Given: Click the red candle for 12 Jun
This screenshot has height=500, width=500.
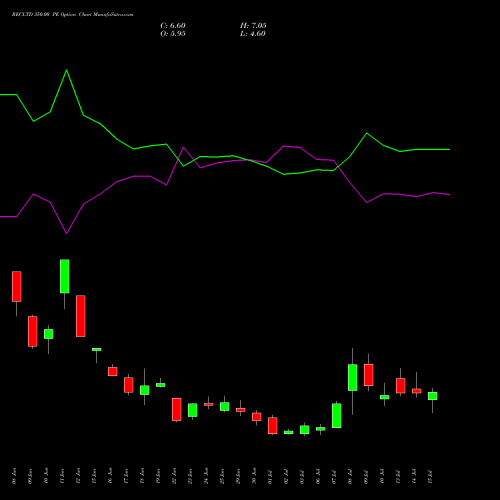Looking at the screenshot, I should (81, 316).
